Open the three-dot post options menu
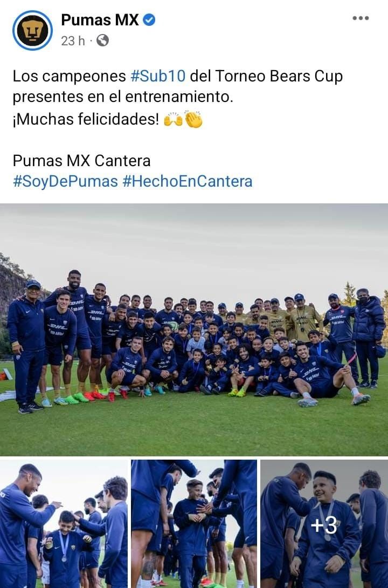 pyautogui.click(x=361, y=18)
